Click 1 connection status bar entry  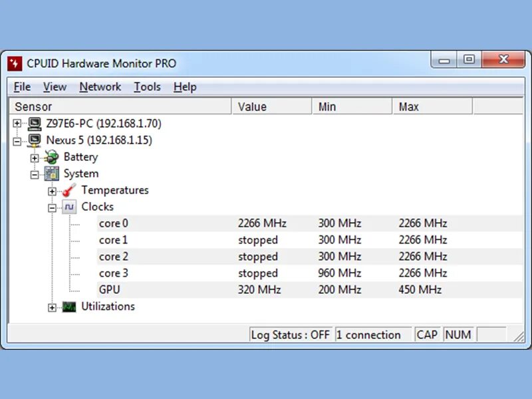tap(373, 335)
